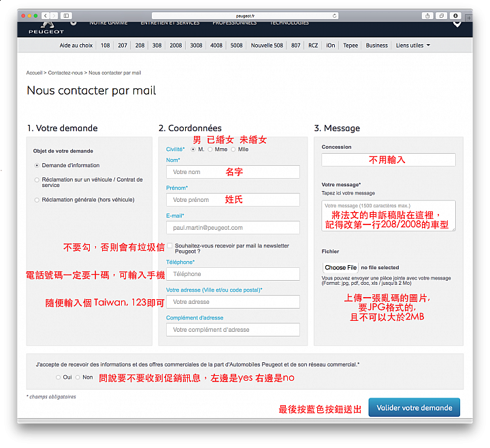
Task: Open the 5008 model menu item
Action: click(237, 46)
